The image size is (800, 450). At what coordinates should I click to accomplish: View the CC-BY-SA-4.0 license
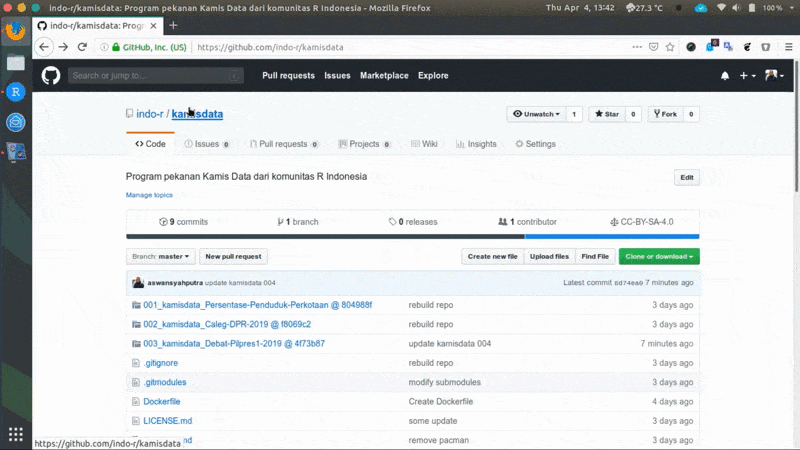click(x=641, y=222)
